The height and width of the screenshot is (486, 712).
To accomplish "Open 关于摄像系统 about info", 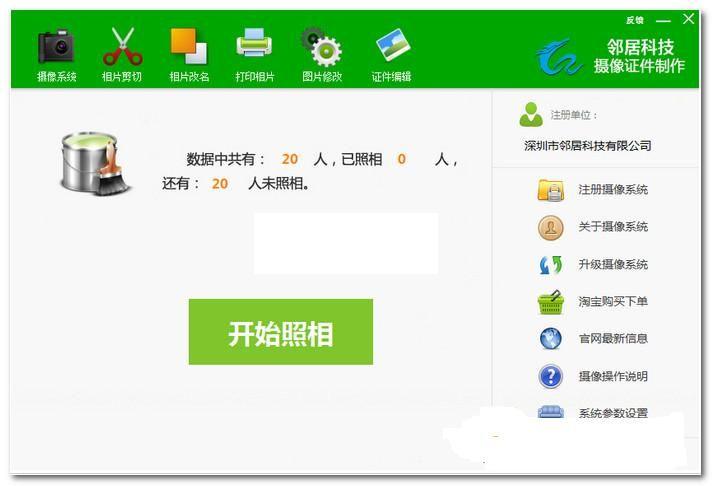I will point(551,227).
